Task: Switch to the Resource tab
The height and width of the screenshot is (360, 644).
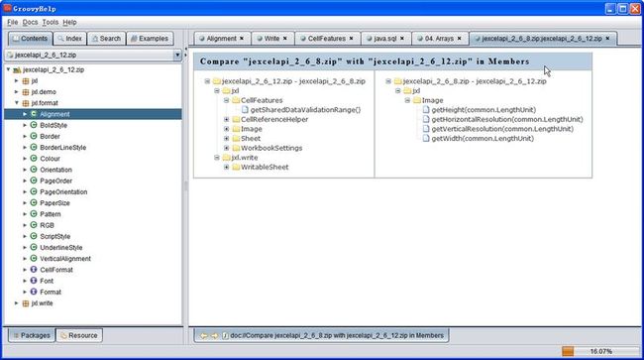Action: coord(79,336)
